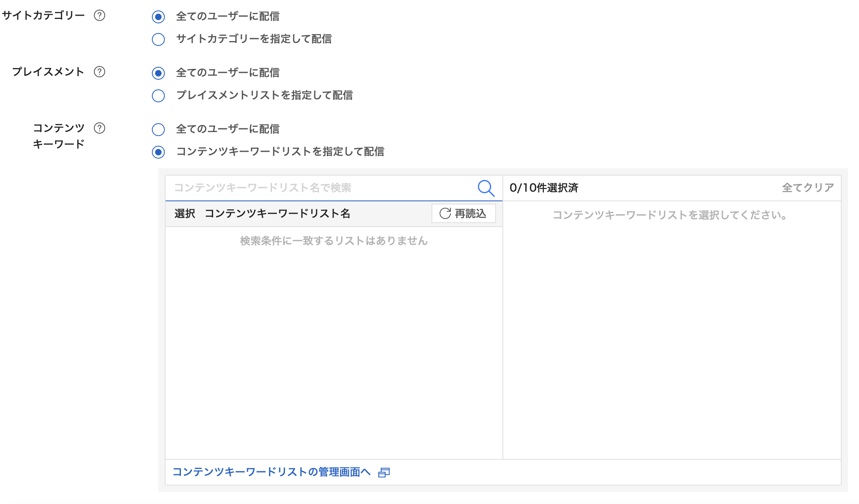Click external window icon after management link
The image size is (859, 504).
384,472
